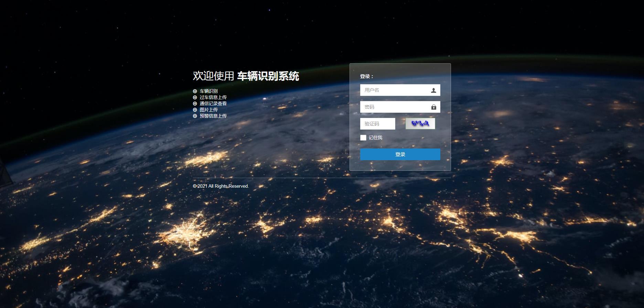Select the 通信记录查看 feature text
Image resolution: width=644 pixels, height=308 pixels.
click(213, 103)
